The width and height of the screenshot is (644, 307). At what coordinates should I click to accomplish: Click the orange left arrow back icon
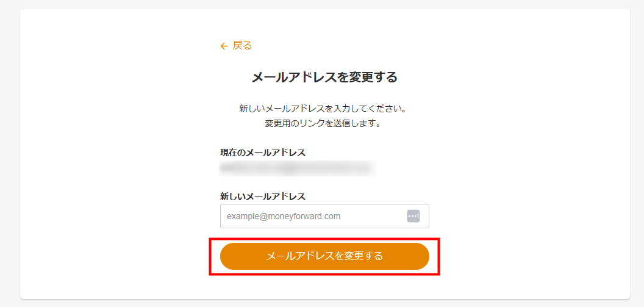pyautogui.click(x=224, y=46)
